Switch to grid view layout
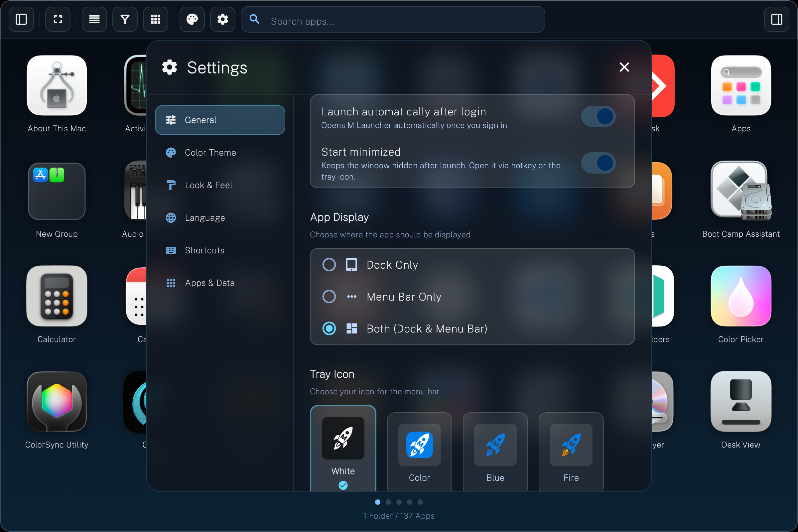 coord(155,19)
